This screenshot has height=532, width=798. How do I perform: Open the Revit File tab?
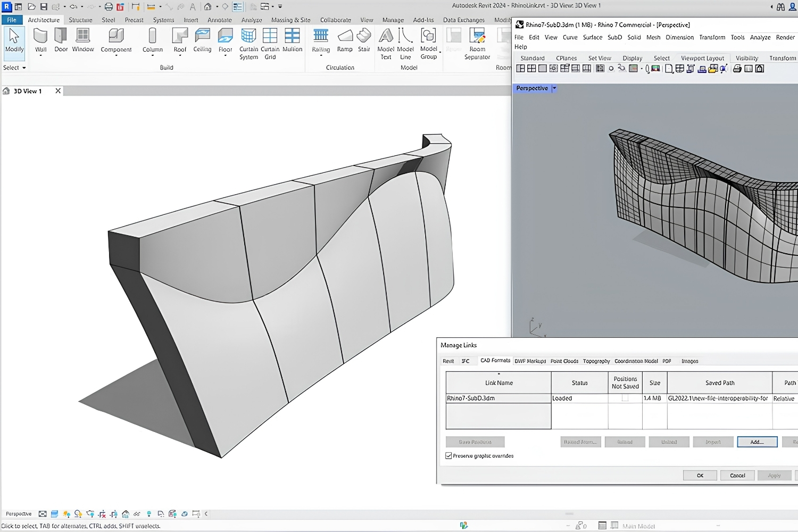pos(12,20)
